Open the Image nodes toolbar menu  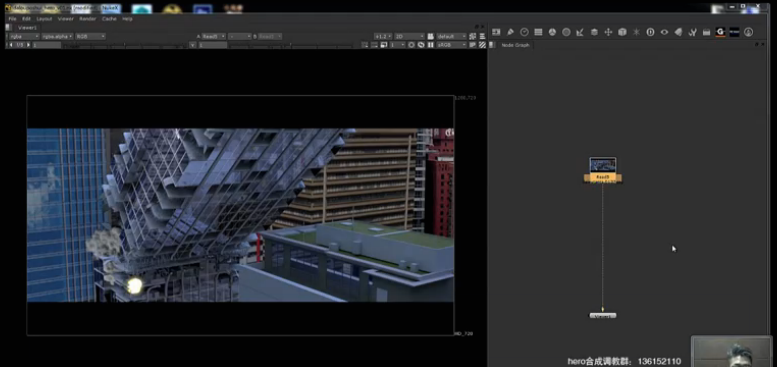click(x=496, y=32)
